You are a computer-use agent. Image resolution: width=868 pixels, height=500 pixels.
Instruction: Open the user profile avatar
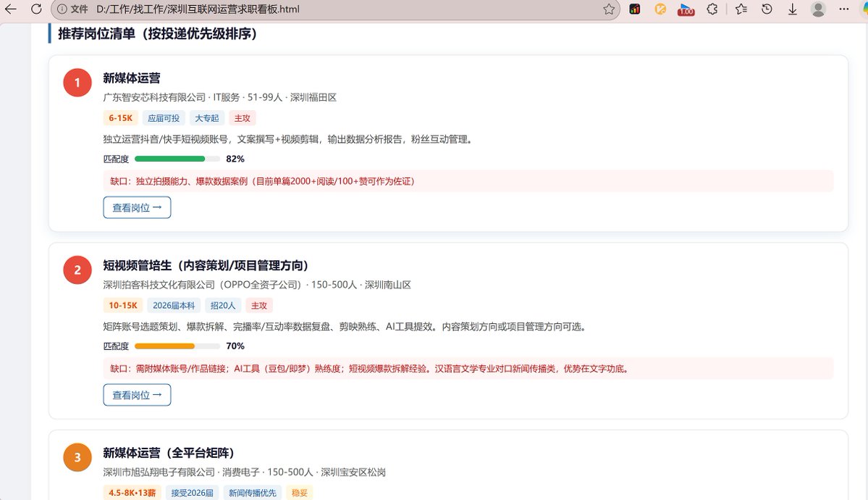click(818, 9)
